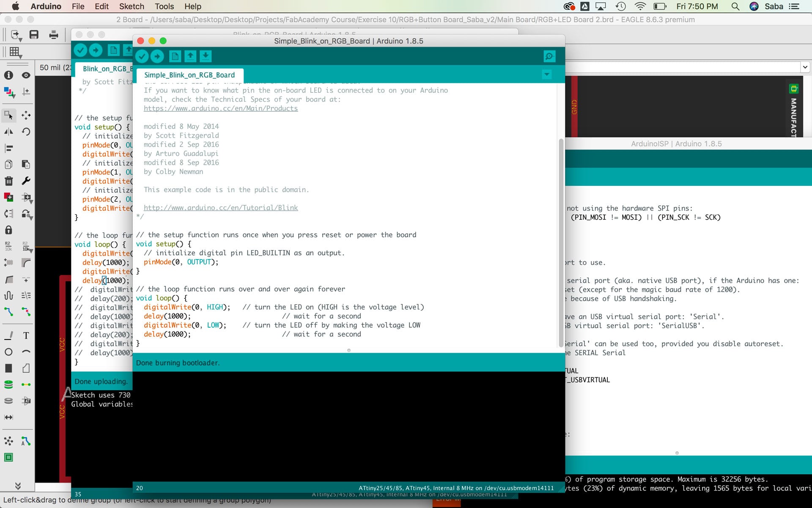
Task: Create new sketch in Simple_Blink window
Action: [175, 56]
